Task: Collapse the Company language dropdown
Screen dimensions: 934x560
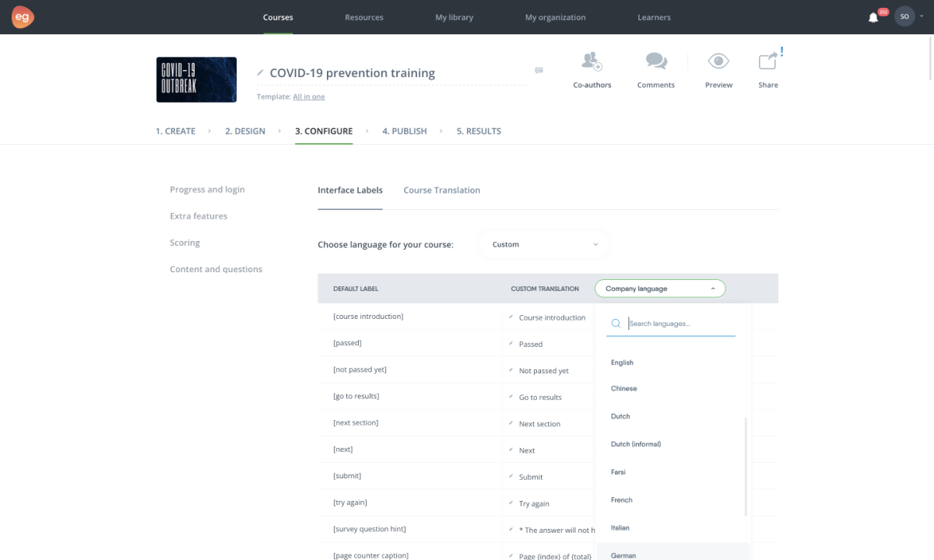Action: point(660,289)
